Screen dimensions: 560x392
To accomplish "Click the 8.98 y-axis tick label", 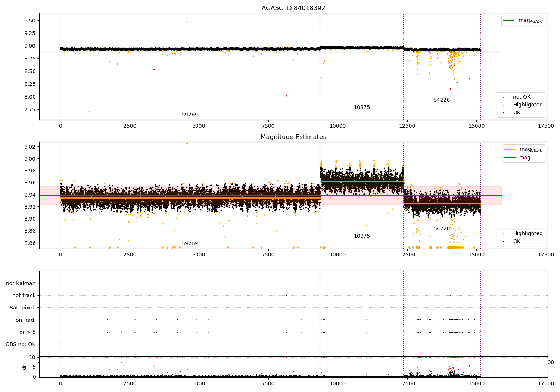I will point(30,171).
